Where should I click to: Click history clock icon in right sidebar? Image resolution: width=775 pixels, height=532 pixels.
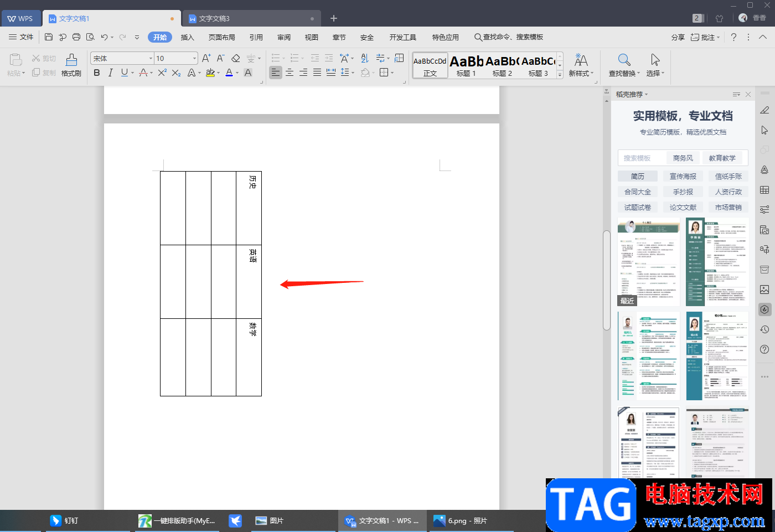pos(764,329)
